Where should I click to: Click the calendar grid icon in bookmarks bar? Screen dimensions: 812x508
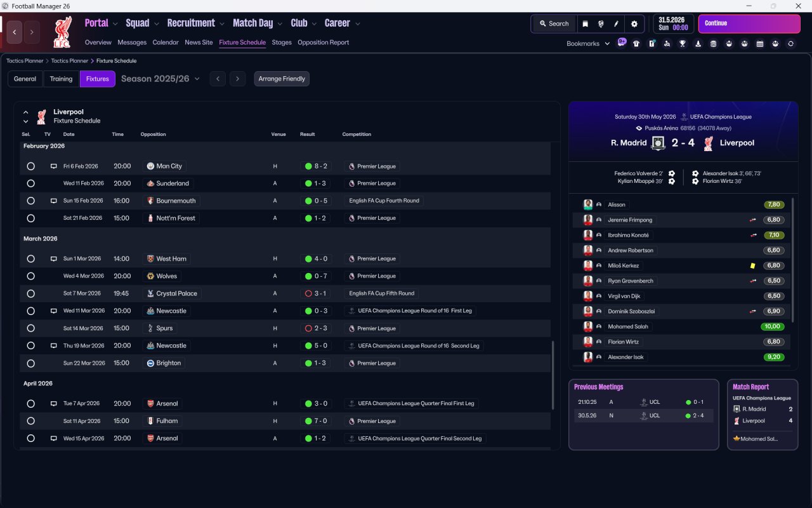[760, 44]
